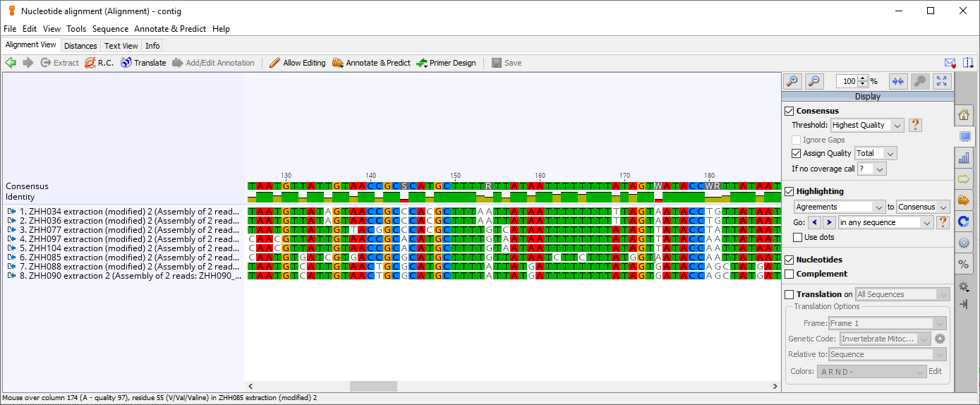Open the Threshold Highest Quality dropdown
Viewport: 980px width, 405px height.
(867, 125)
